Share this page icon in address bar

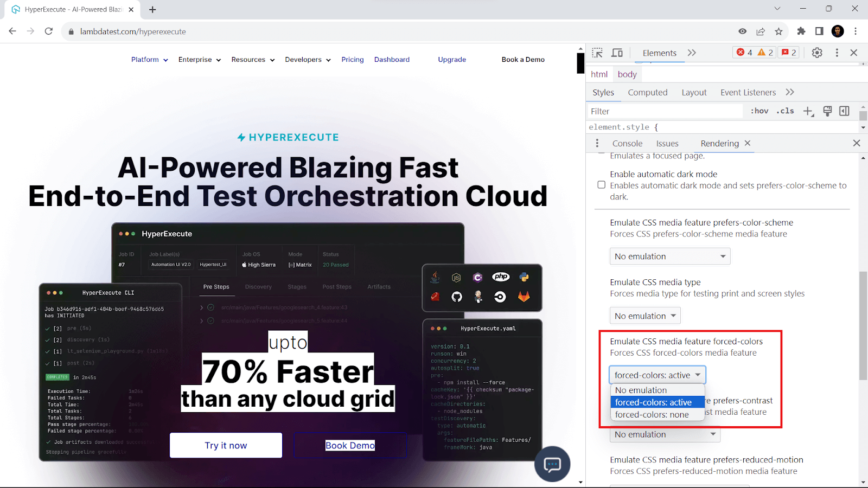pos(761,31)
